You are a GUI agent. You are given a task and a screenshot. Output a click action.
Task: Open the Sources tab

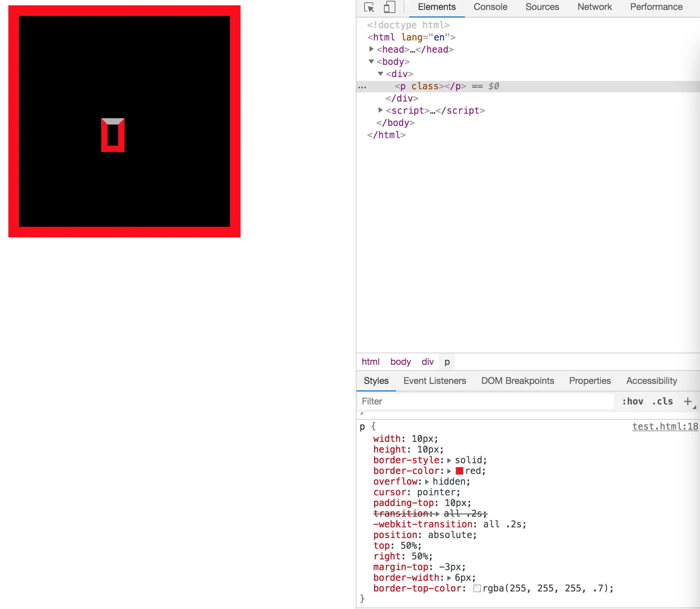point(542,7)
